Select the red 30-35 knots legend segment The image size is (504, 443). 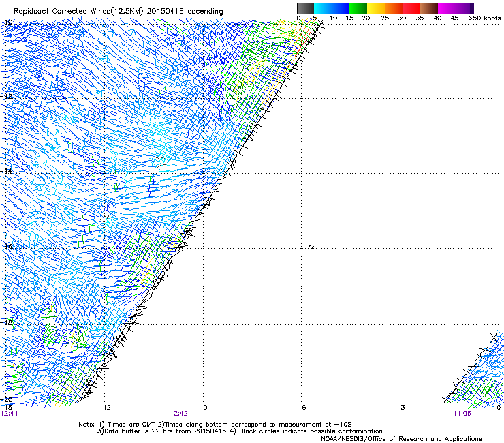click(411, 8)
